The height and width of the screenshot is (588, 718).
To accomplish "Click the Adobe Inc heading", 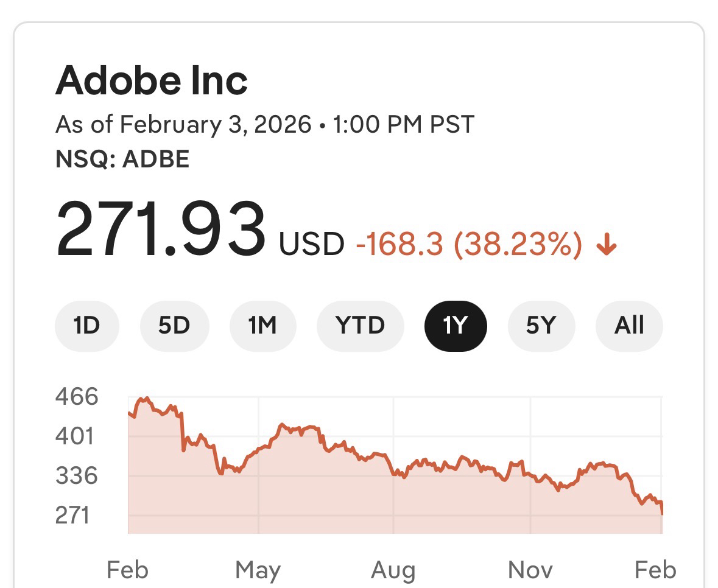I will coord(152,81).
